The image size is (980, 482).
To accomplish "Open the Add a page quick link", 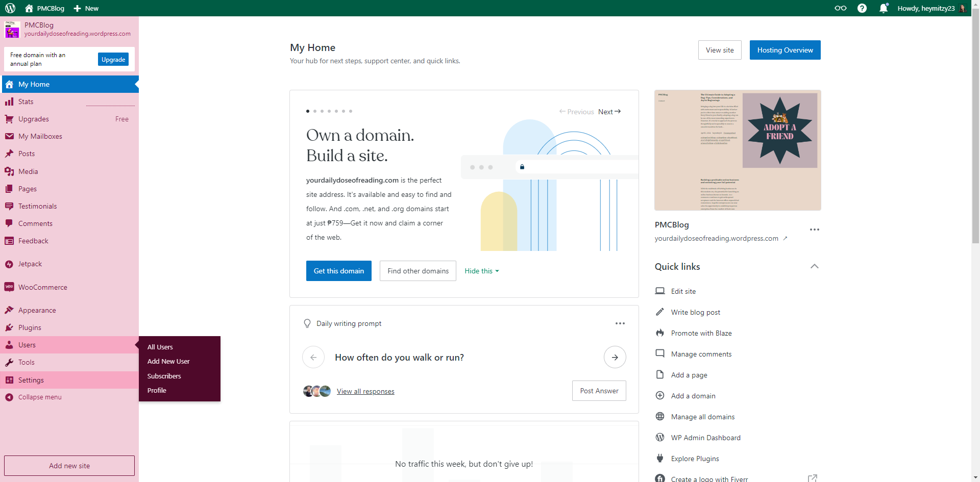I will pyautogui.click(x=689, y=375).
